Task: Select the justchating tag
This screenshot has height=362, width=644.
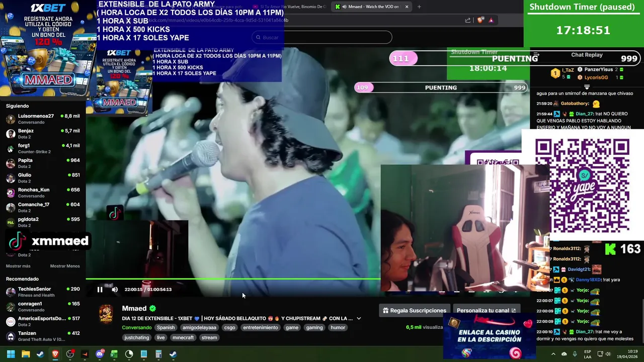Action: [137, 337]
